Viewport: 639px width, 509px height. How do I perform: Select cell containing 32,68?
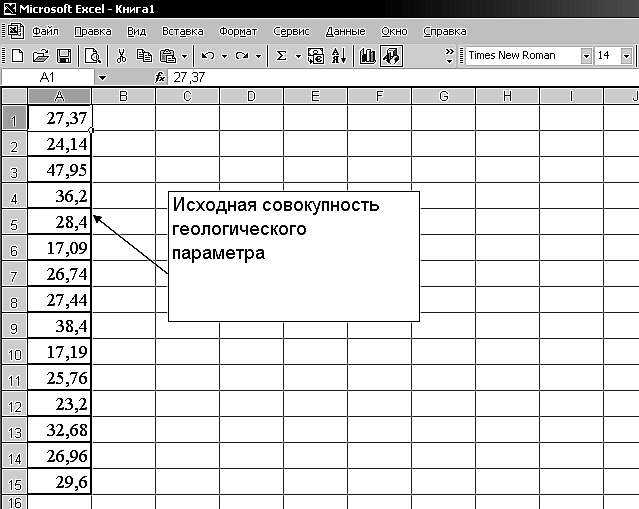(x=59, y=430)
